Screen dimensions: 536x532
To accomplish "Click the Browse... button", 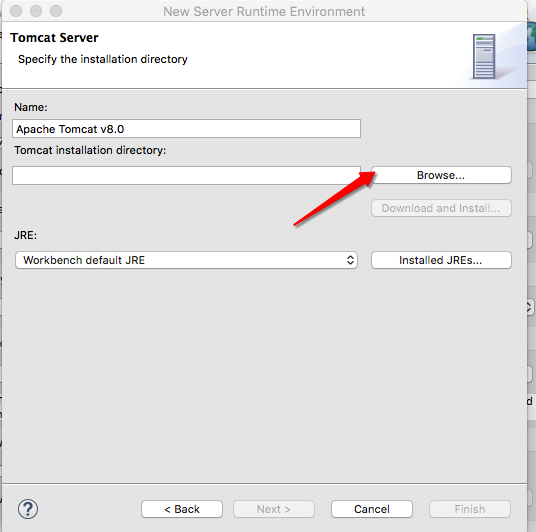I will pyautogui.click(x=441, y=175).
